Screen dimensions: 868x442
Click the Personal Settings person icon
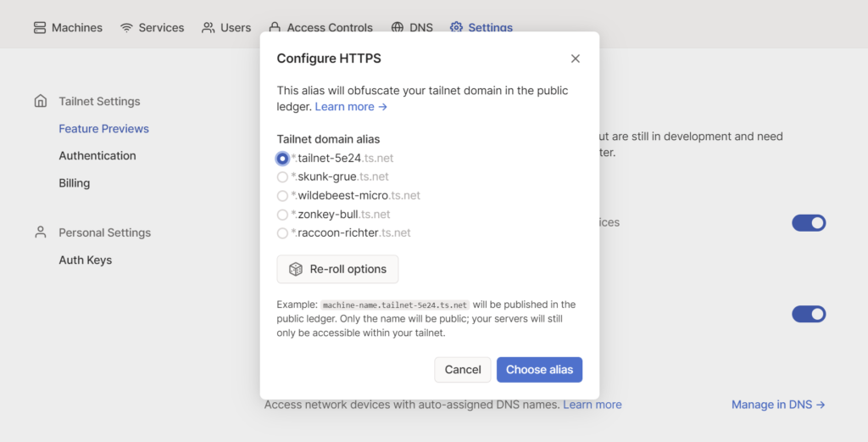pos(41,232)
